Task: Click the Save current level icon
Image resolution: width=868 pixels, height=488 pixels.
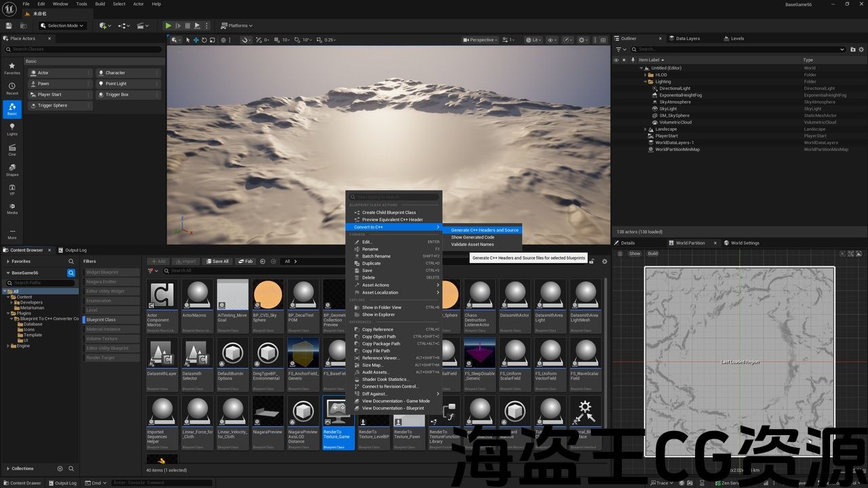Action: pos(9,26)
